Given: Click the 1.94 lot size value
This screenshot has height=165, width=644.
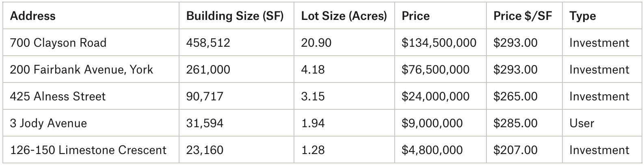Looking at the screenshot, I should click(313, 123).
